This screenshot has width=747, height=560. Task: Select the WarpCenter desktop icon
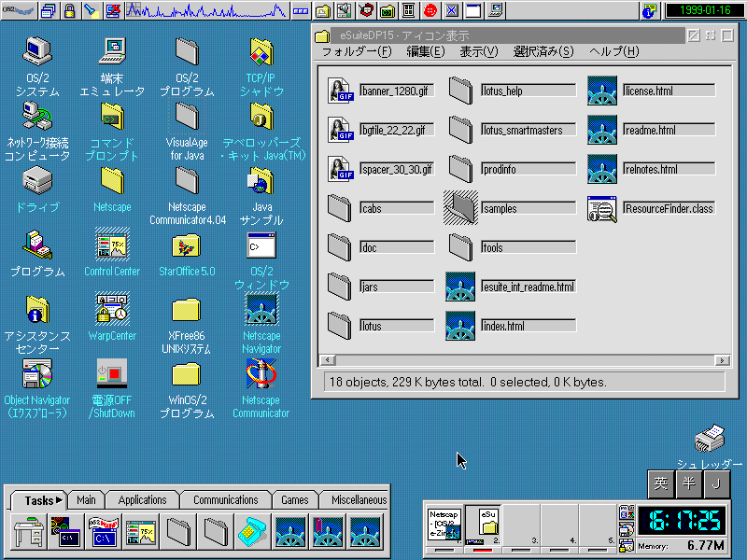tap(112, 310)
